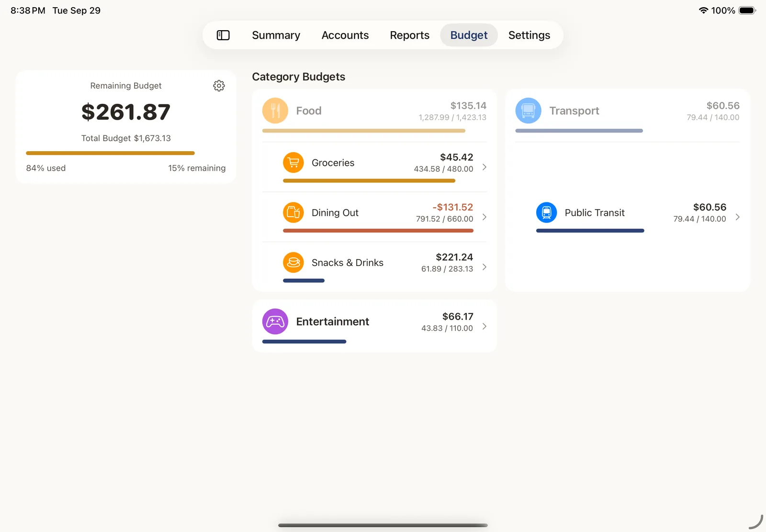
Task: Click the battery status icon
Action: (747, 10)
